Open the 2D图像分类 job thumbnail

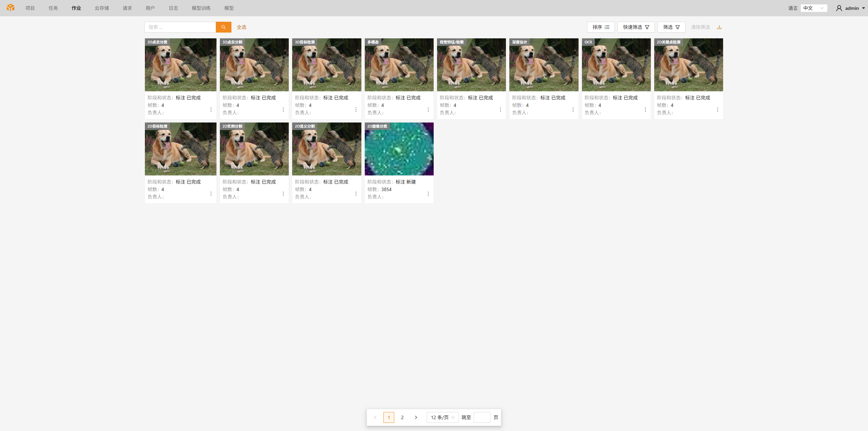pos(399,149)
